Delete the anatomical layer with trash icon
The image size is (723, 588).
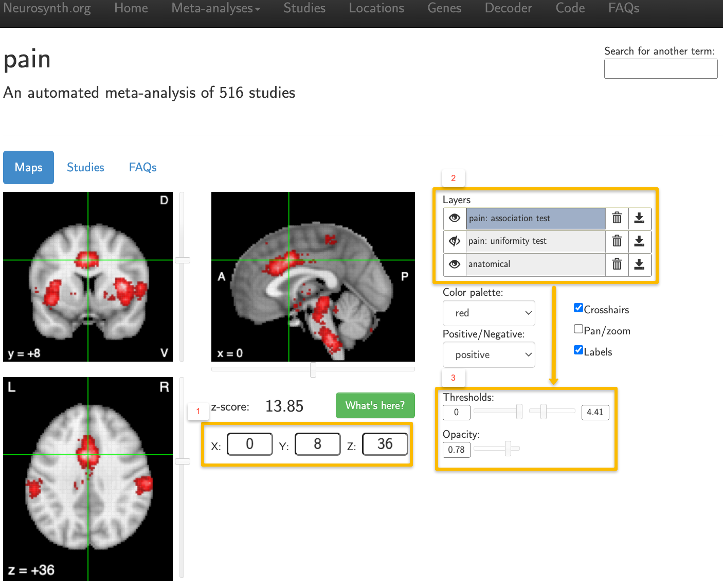pos(617,264)
